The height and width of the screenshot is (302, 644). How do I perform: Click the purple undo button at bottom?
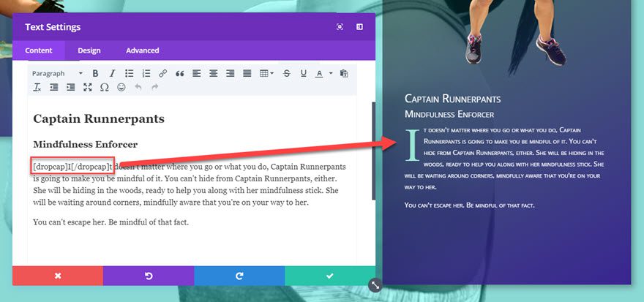[x=149, y=276]
